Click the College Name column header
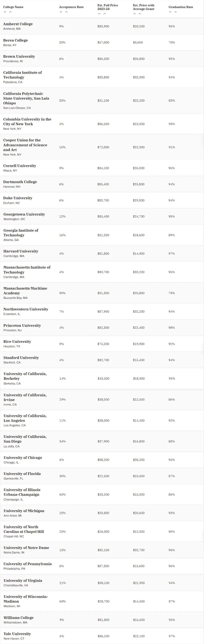This screenshot has height=644, width=204. [x=13, y=7]
